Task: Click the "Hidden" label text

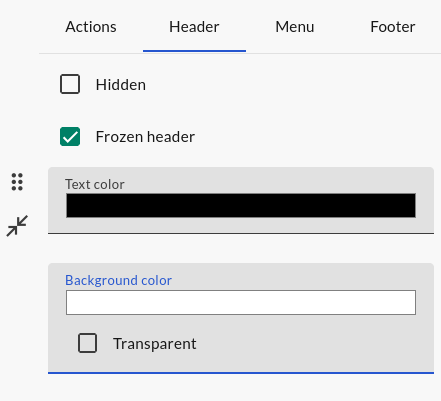Action: click(121, 85)
